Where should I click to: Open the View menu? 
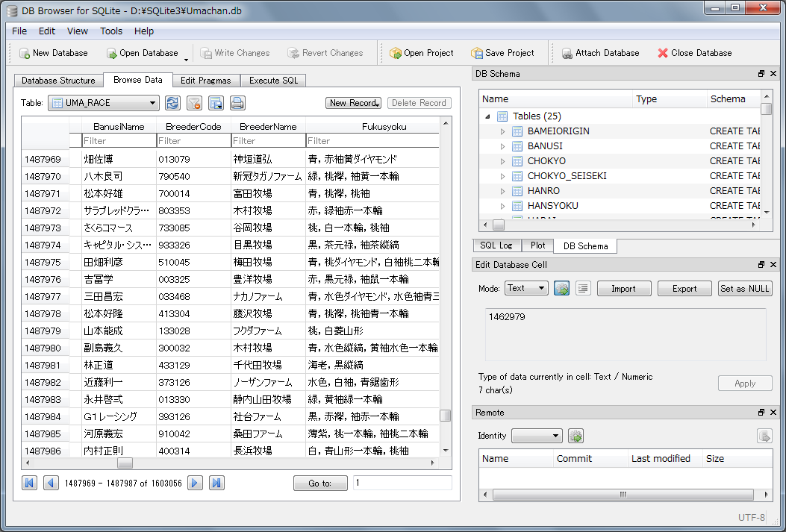pos(78,31)
